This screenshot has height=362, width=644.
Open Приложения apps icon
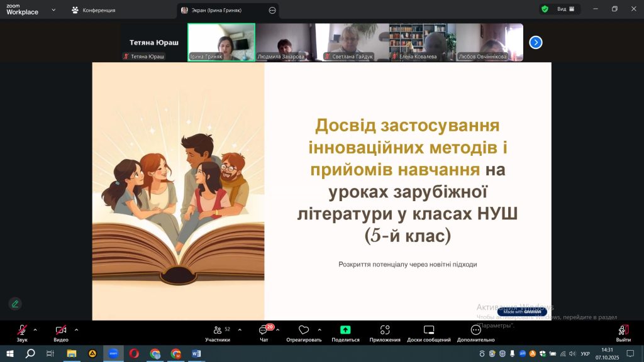tap(385, 330)
